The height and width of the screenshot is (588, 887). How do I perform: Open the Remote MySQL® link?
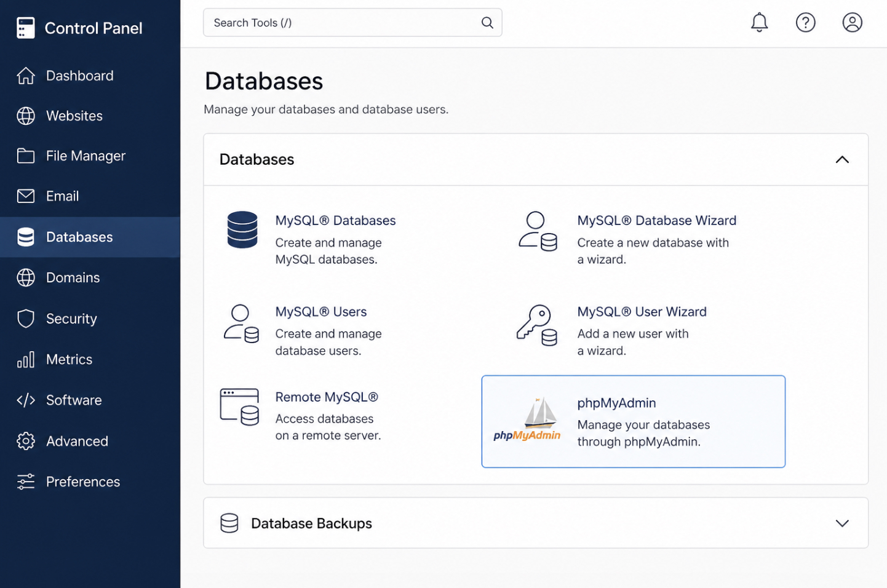pos(327,397)
